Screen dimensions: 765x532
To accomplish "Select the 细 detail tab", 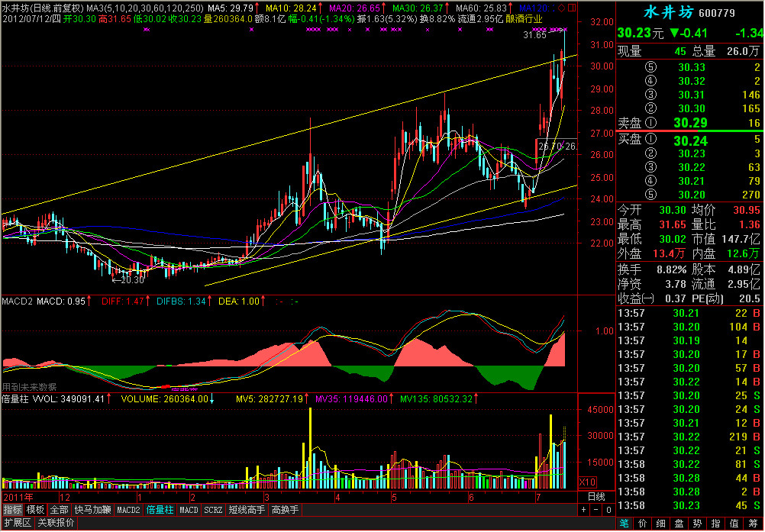I will (x=660, y=524).
